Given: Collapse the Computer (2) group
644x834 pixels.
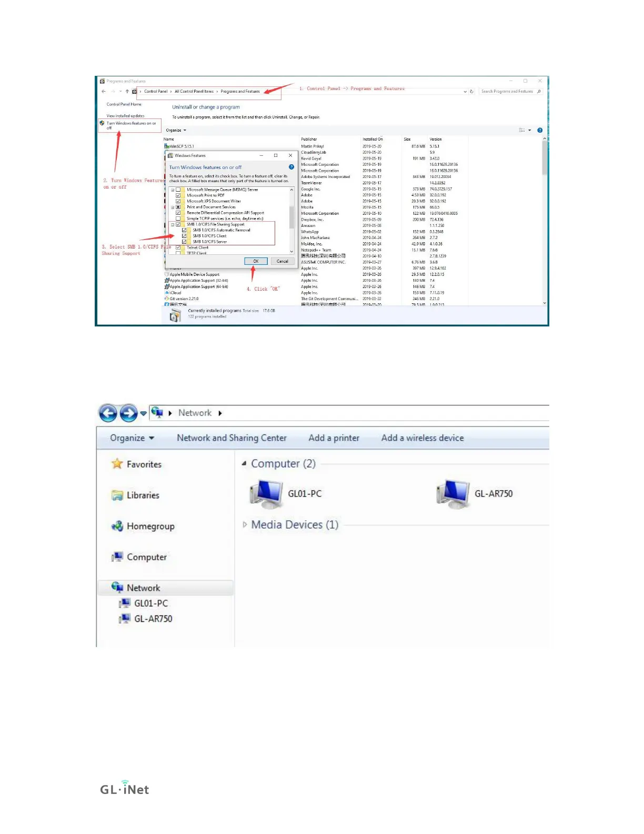Looking at the screenshot, I should coord(244,463).
